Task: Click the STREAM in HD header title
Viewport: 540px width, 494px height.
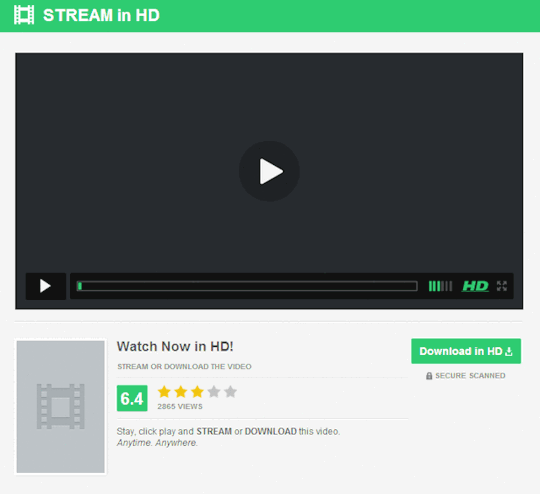Action: (x=101, y=16)
